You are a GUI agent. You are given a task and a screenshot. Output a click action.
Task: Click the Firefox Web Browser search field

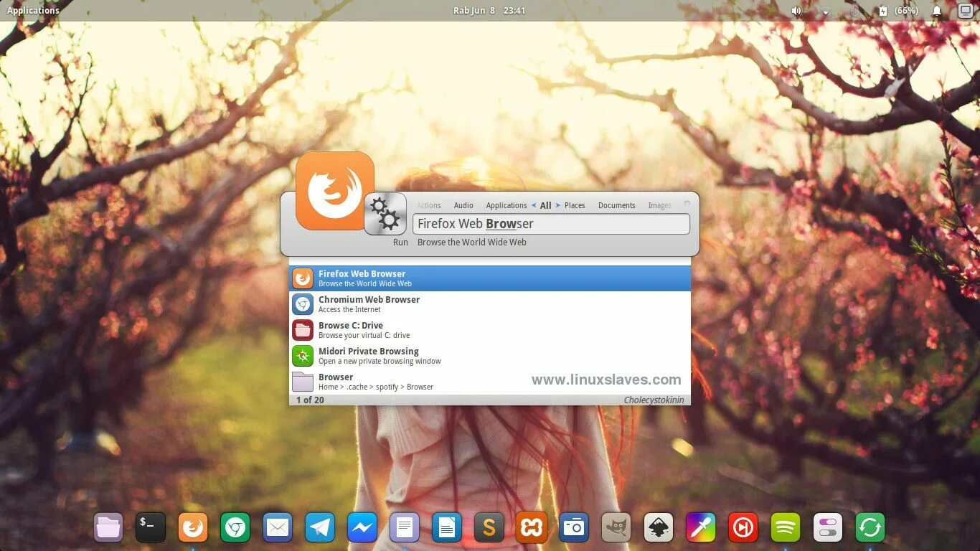tap(551, 224)
